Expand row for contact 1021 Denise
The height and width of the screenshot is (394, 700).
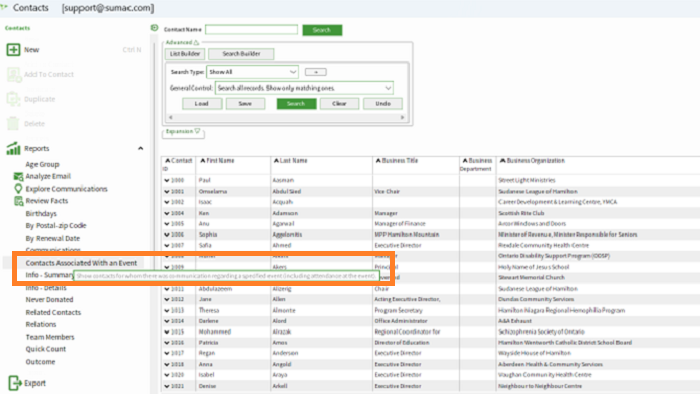pyautogui.click(x=167, y=386)
